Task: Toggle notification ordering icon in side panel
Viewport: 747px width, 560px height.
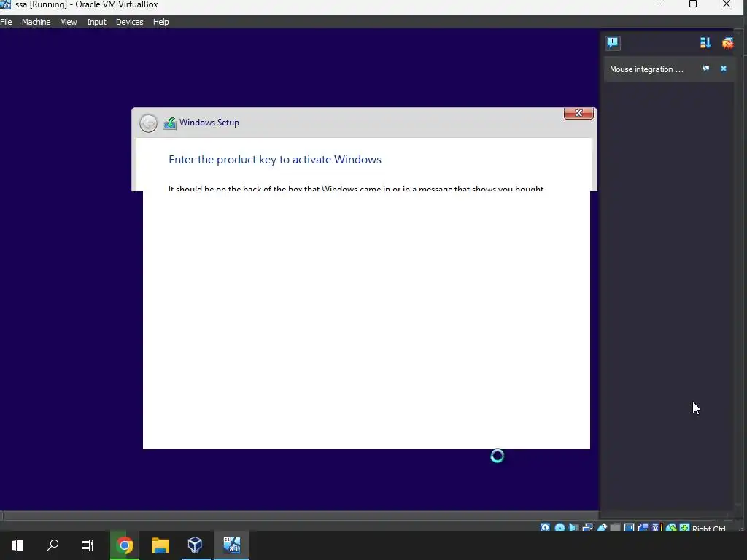Action: tap(705, 43)
